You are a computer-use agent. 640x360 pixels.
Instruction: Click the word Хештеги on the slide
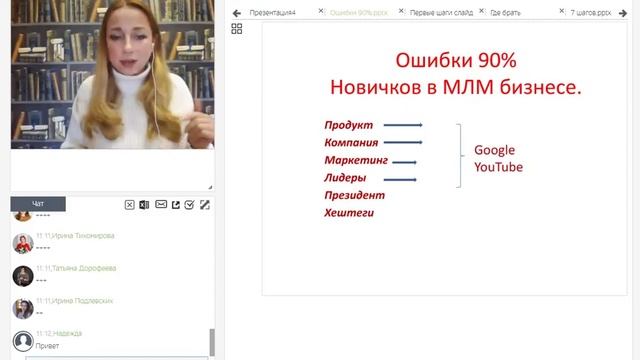pyautogui.click(x=349, y=213)
